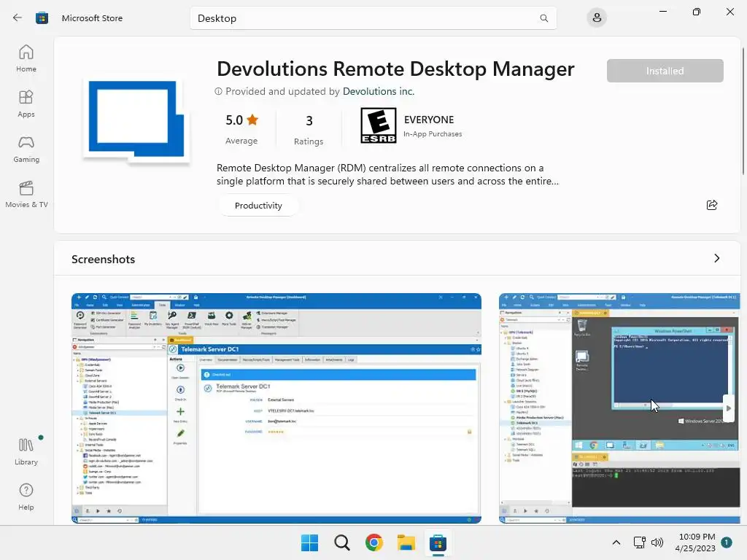Open Home in the sidebar
The image size is (747, 560).
pyautogui.click(x=26, y=58)
